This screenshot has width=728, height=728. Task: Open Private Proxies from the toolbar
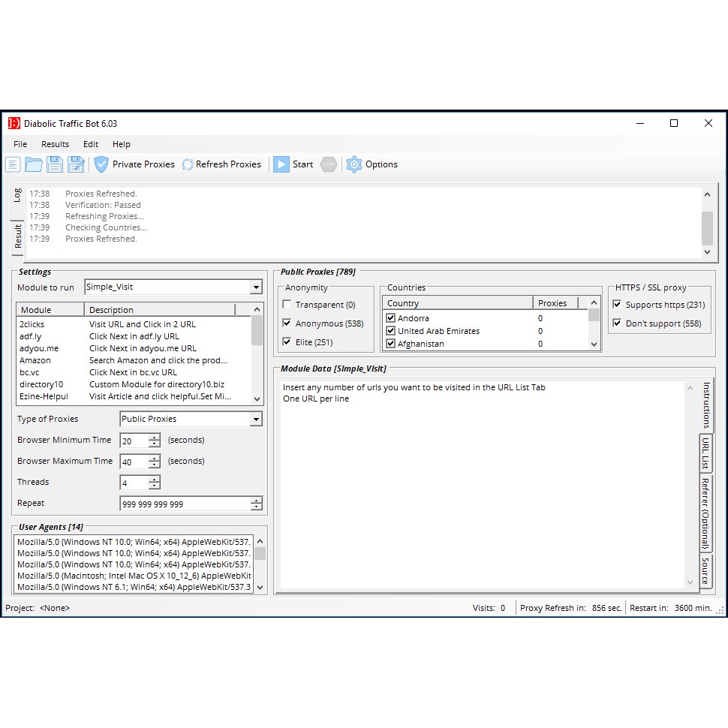[x=134, y=164]
